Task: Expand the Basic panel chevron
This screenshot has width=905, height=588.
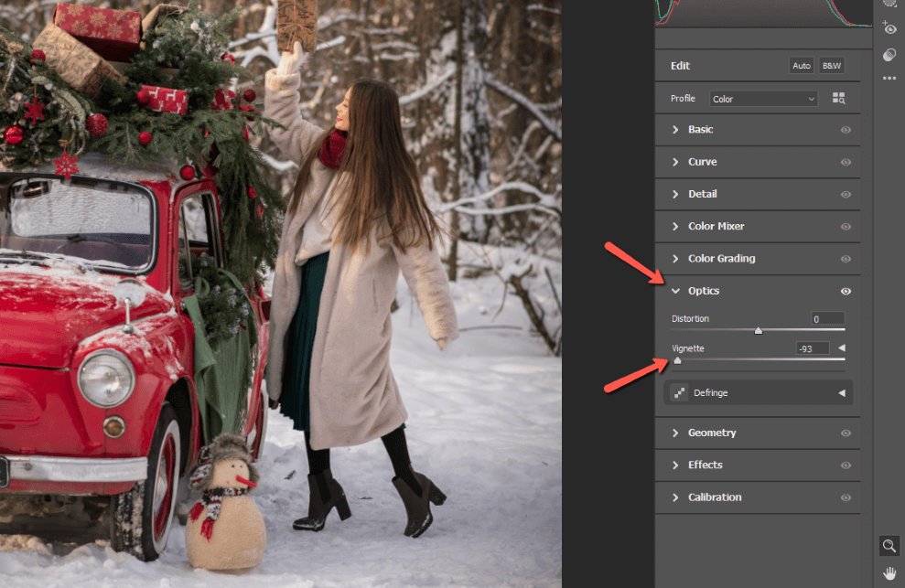Action: click(675, 130)
